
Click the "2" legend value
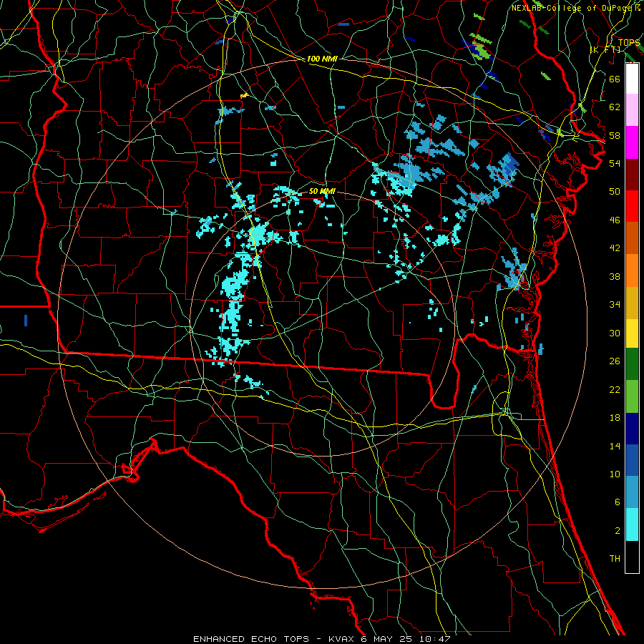(x=618, y=531)
